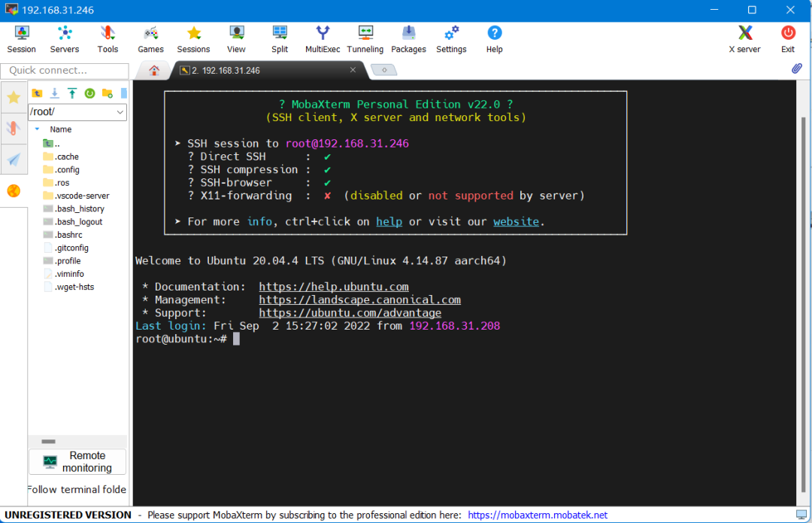Upload a file using the up-arrow icon
The height and width of the screenshot is (523, 812).
point(72,93)
